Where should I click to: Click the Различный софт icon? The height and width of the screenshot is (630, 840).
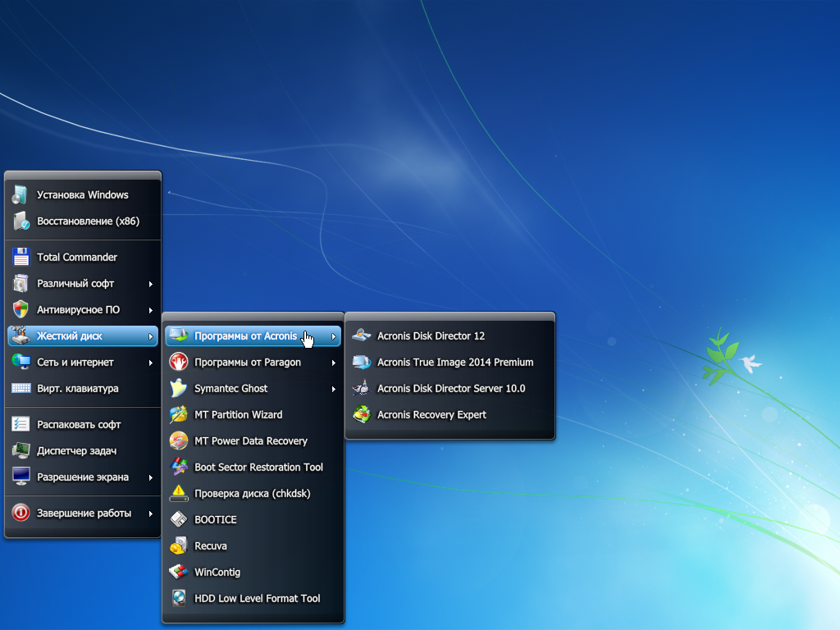[x=21, y=283]
